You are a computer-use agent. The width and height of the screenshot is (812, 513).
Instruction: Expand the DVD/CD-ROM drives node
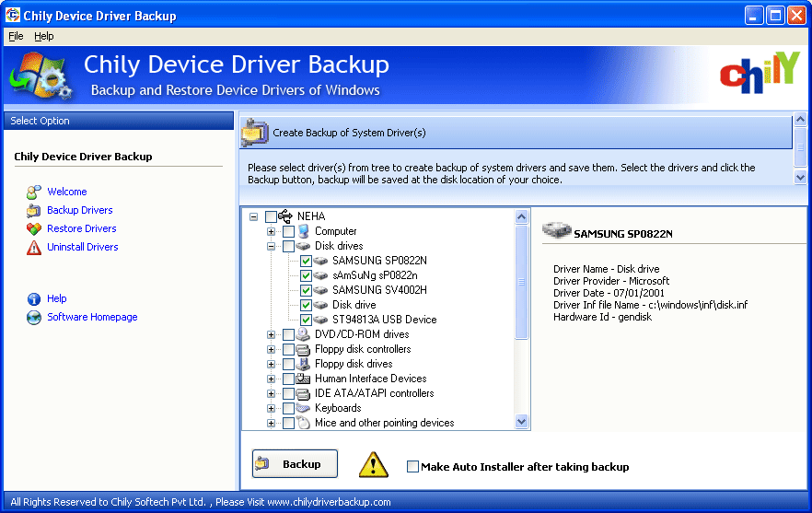[x=271, y=334]
